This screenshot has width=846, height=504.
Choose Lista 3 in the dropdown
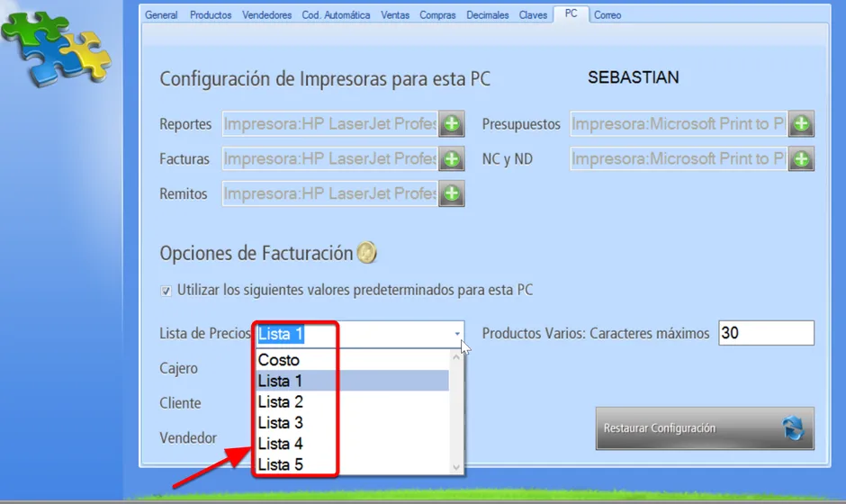[353, 423]
